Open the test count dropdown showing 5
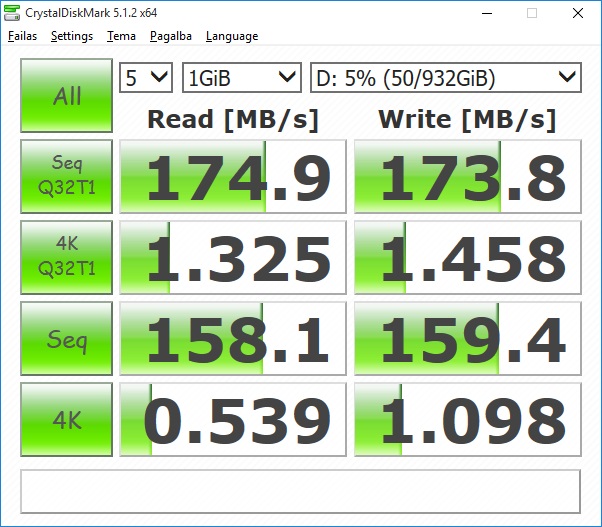 pos(146,78)
